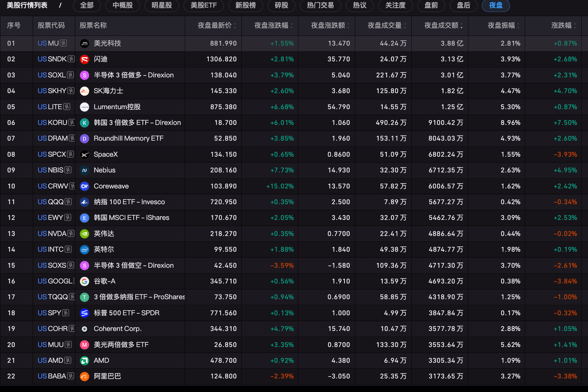This screenshot has width=588, height=392.
Task: Sort by 夜盘最新价 column arrows
Action: click(x=235, y=26)
